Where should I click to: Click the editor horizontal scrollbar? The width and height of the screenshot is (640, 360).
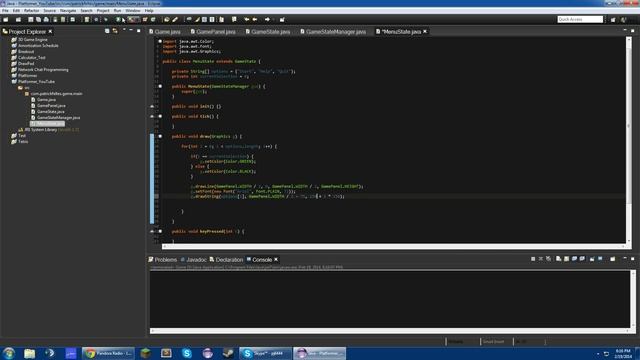point(394,246)
